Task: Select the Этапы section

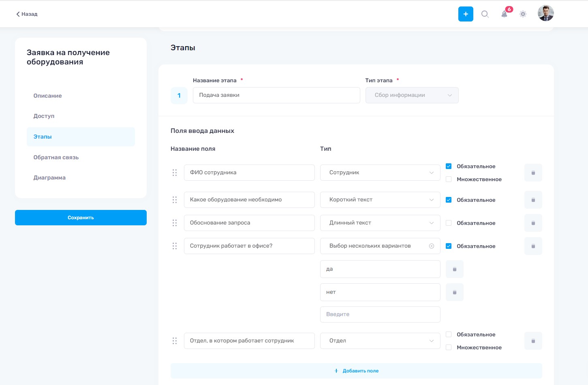Action: [x=81, y=137]
